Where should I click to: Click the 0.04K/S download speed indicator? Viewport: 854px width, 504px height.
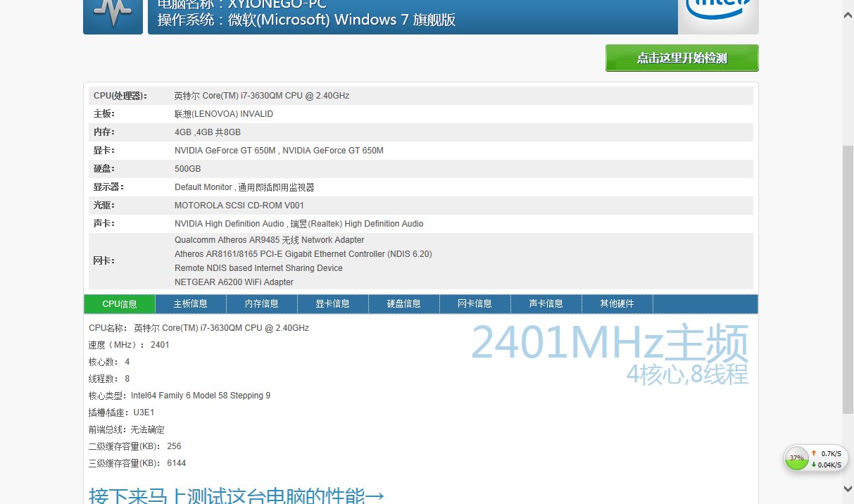pyautogui.click(x=827, y=465)
